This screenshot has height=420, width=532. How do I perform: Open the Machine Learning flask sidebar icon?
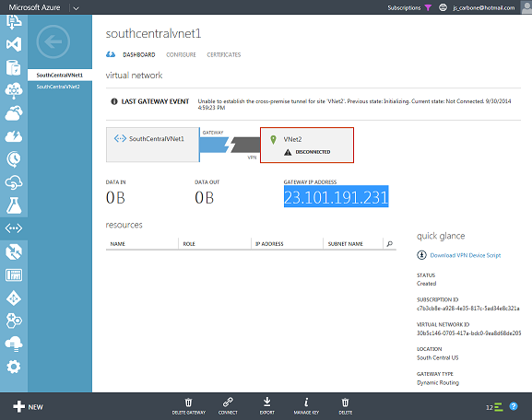click(x=14, y=205)
